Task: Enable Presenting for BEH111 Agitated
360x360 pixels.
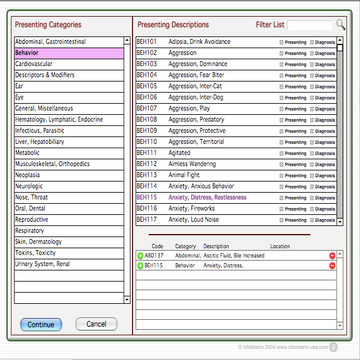Action: point(281,154)
